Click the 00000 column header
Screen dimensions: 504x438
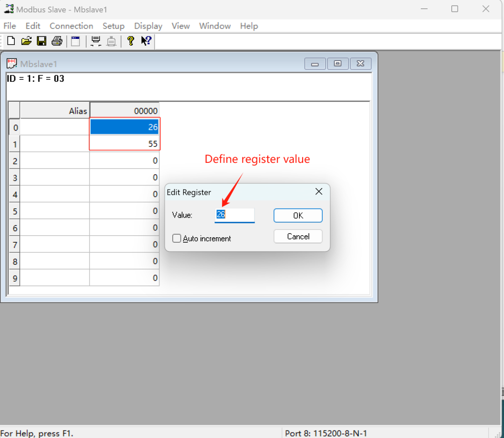click(124, 110)
